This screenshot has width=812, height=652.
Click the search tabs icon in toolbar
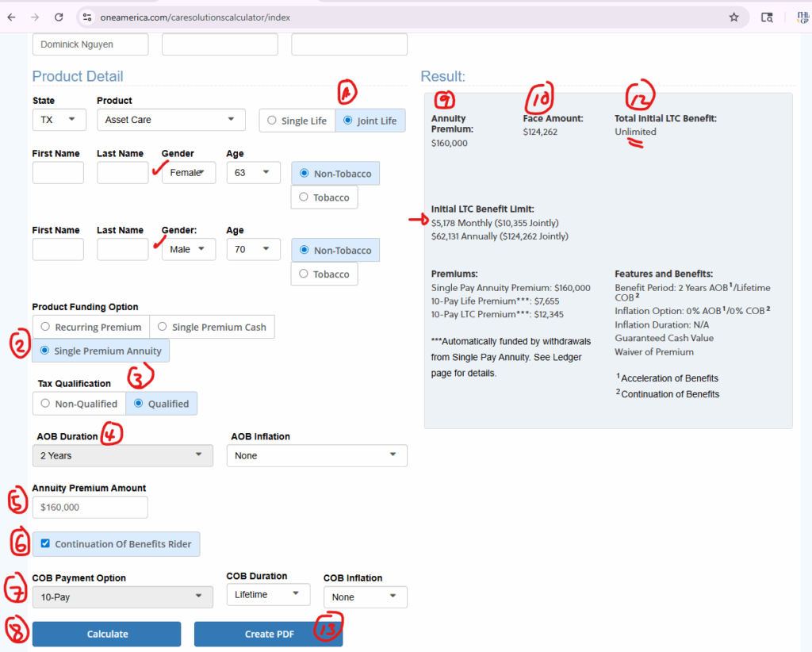point(767,17)
